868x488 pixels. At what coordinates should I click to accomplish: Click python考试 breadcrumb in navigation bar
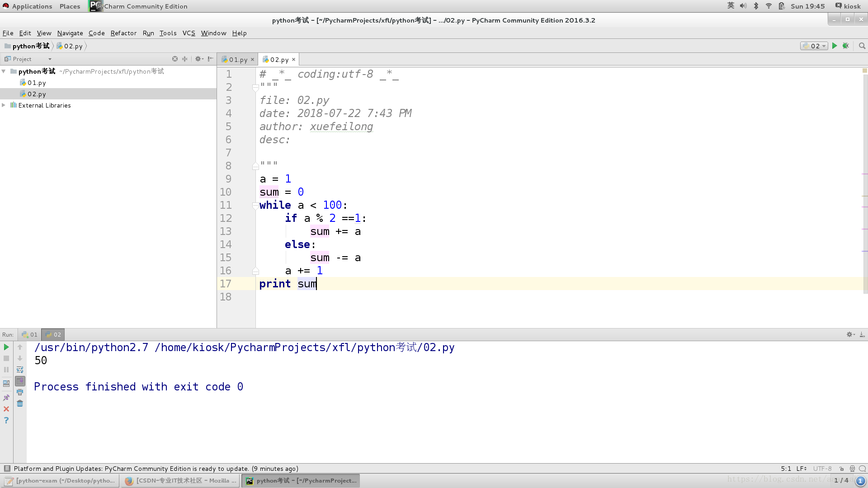coord(27,46)
